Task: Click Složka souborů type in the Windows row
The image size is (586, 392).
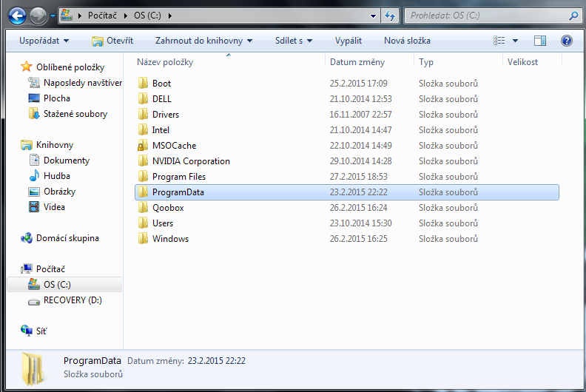Action: [448, 239]
